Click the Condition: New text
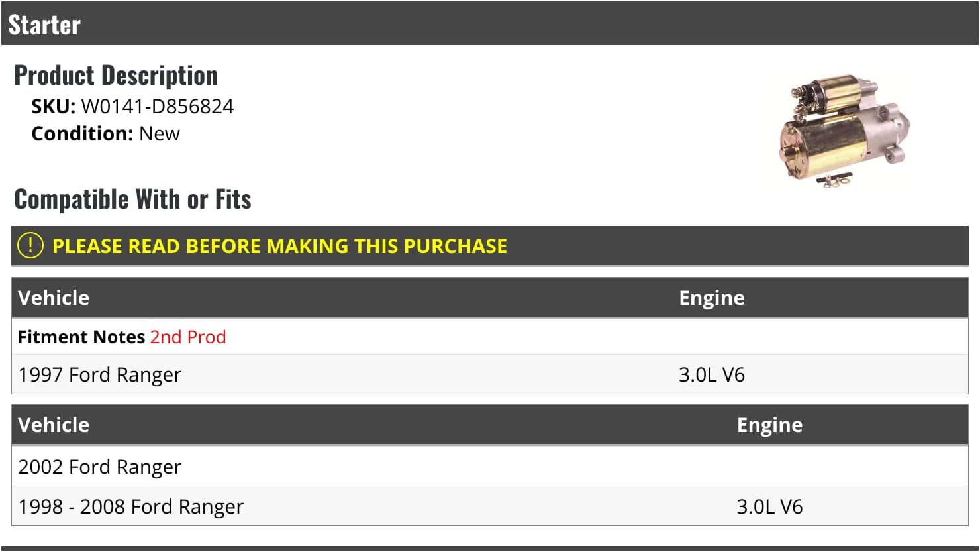 pos(106,134)
